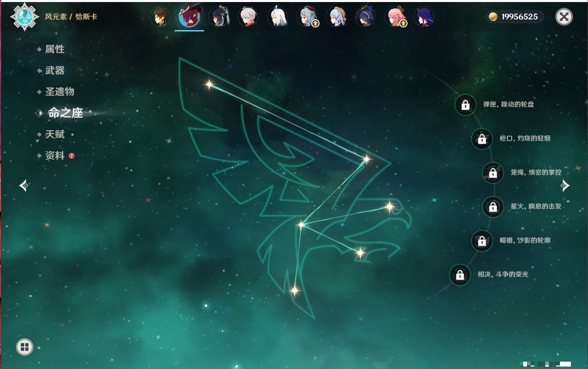
Task: Switch to Kazuha's white-haired portrait
Action: pyautogui.click(x=248, y=17)
